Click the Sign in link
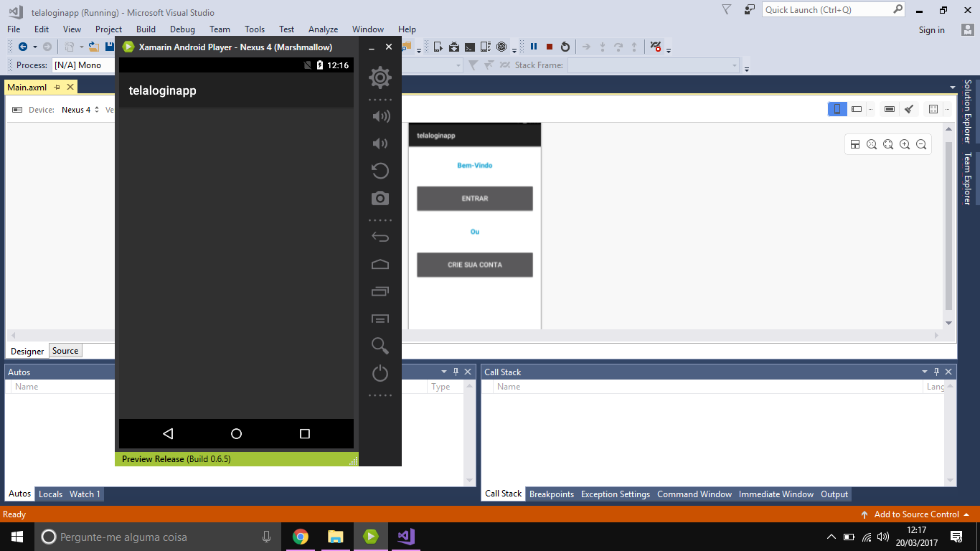 [x=932, y=30]
